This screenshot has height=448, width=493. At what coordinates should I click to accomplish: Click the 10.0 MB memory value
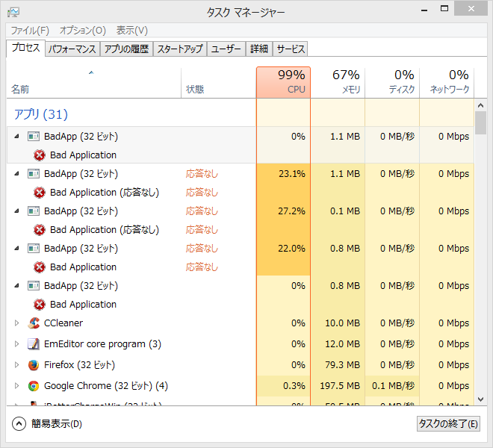click(x=343, y=323)
